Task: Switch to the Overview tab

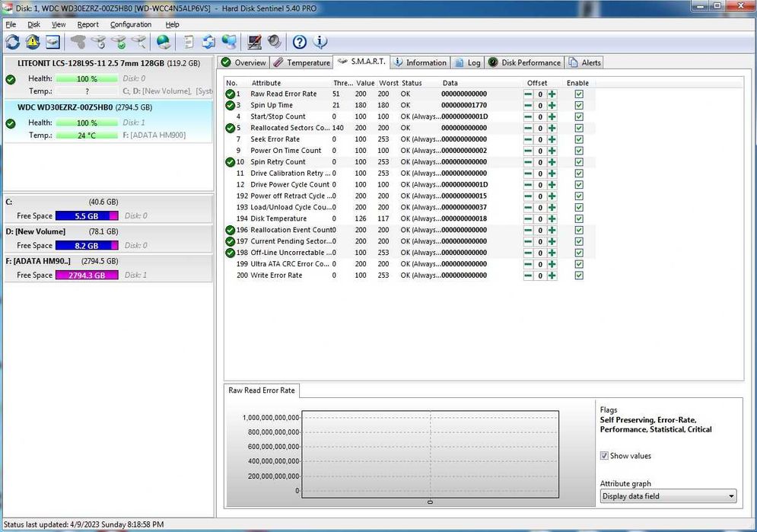Action: tap(243, 62)
